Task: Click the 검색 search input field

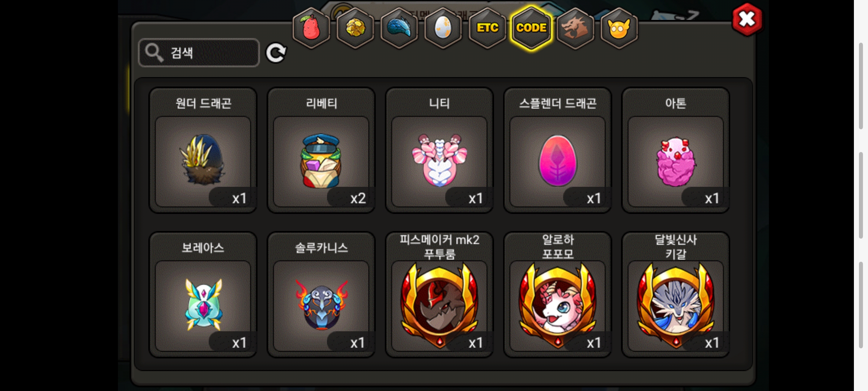Action: [x=199, y=53]
